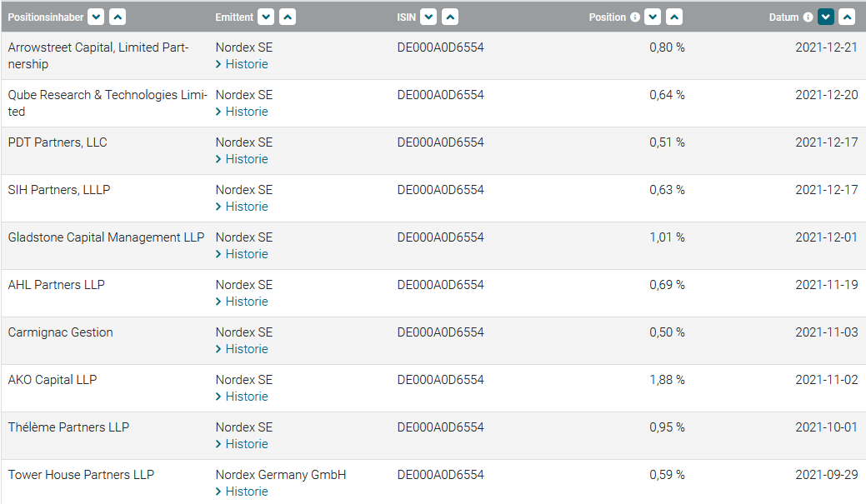This screenshot has height=504, width=866.
Task: Click the descending sort arrow on ISIN
Action: point(428,17)
